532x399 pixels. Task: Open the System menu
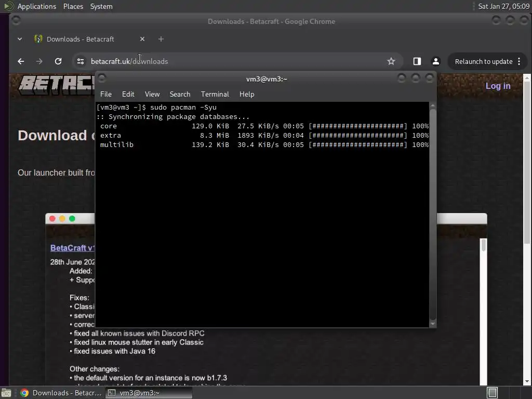[x=101, y=6]
